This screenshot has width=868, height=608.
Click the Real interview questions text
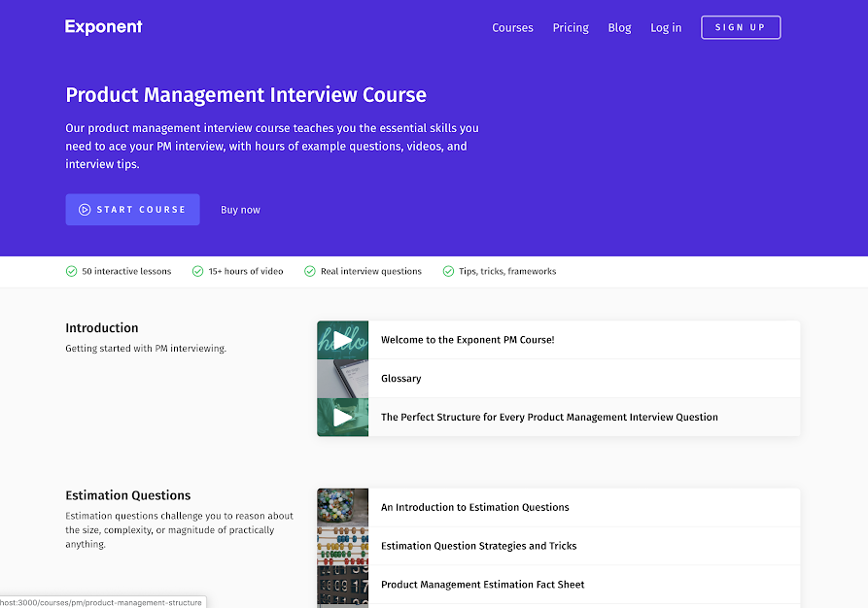coord(371,271)
